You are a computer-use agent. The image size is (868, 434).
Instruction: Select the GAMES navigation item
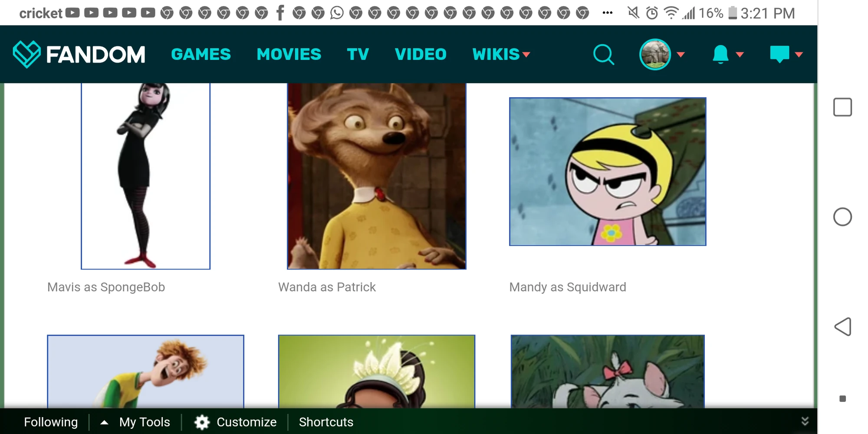click(201, 54)
